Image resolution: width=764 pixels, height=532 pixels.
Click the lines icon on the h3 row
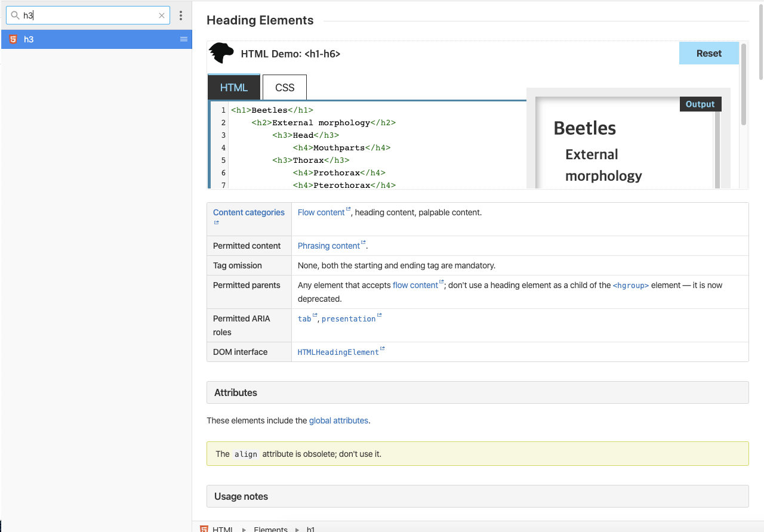[x=184, y=39]
